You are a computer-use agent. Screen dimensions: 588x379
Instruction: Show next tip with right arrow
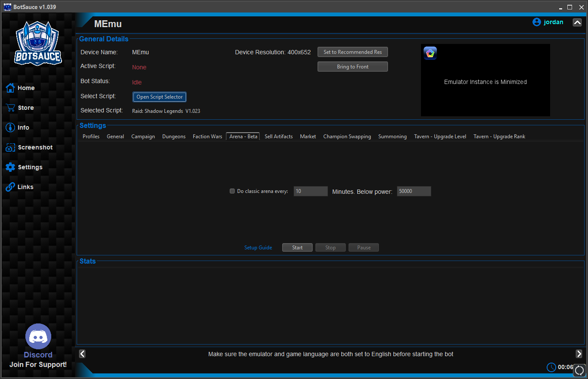579,354
